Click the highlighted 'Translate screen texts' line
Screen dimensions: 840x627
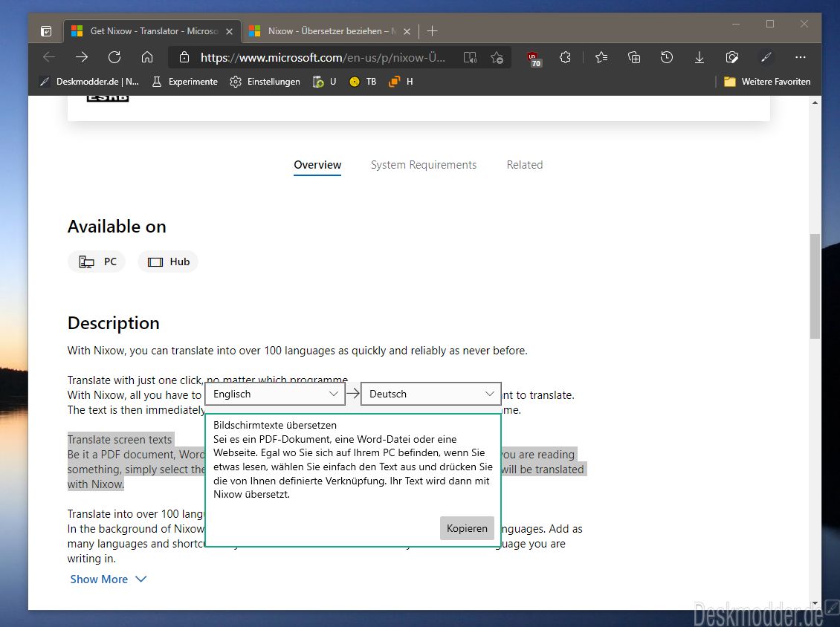point(120,440)
